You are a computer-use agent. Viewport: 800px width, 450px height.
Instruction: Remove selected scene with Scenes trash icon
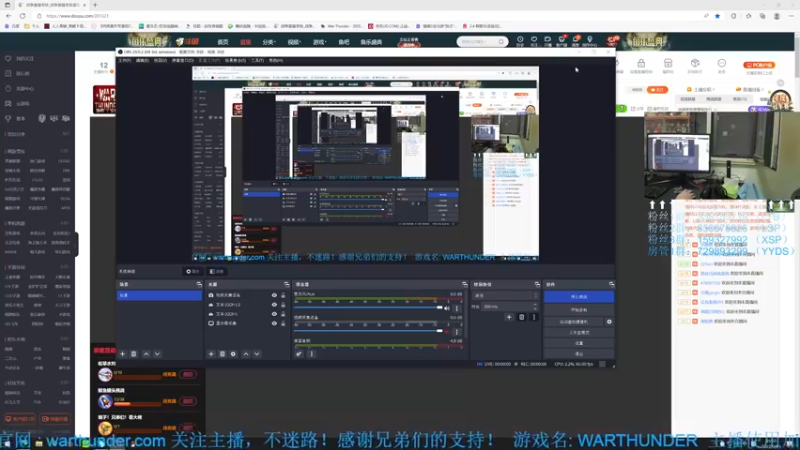click(x=134, y=354)
